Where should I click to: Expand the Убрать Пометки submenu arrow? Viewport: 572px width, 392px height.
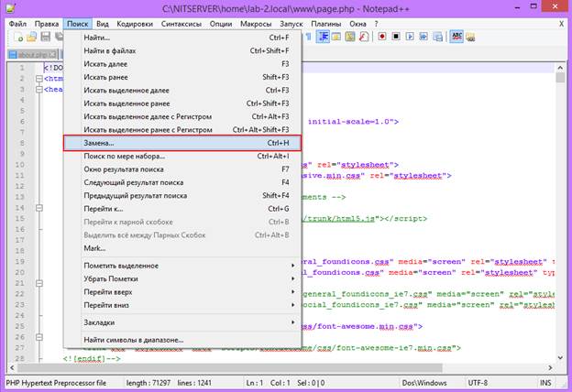(292, 278)
